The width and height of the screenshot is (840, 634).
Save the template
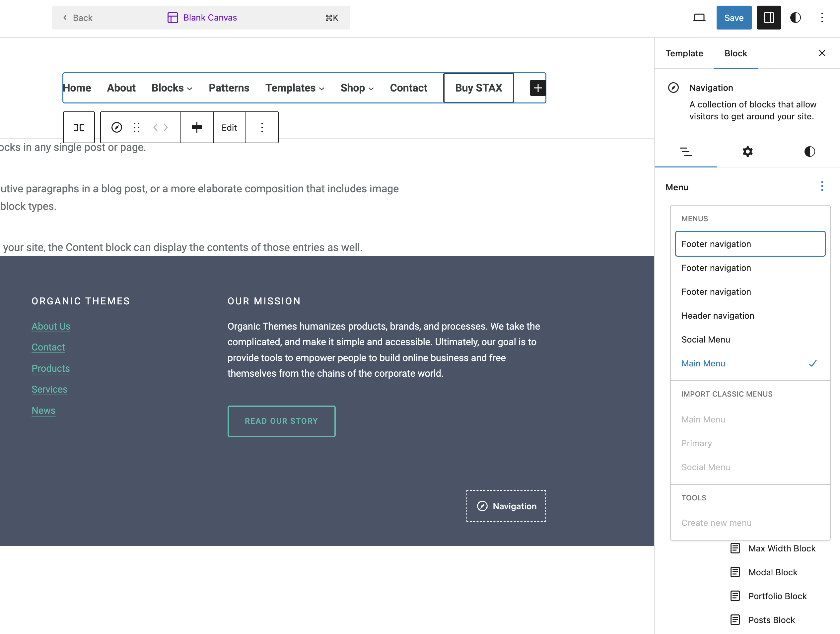[734, 18]
